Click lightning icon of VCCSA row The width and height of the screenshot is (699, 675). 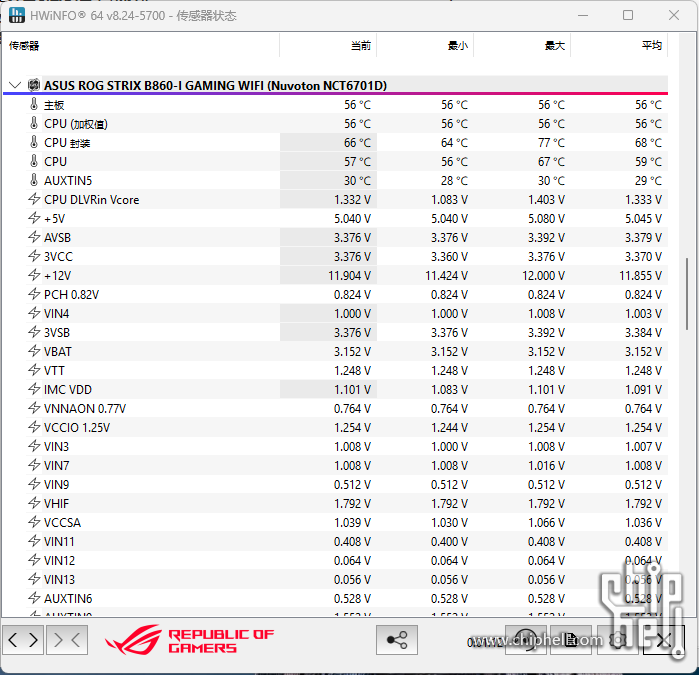tap(34, 522)
